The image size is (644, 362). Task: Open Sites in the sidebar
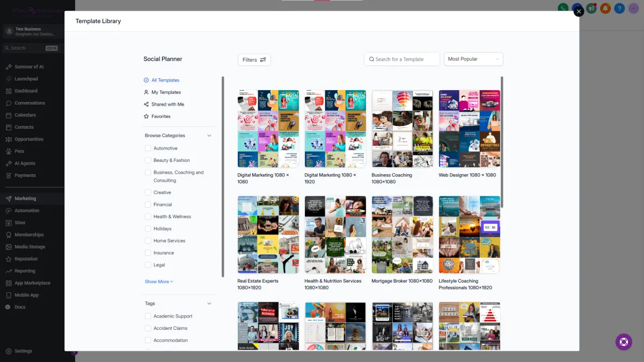[20, 223]
